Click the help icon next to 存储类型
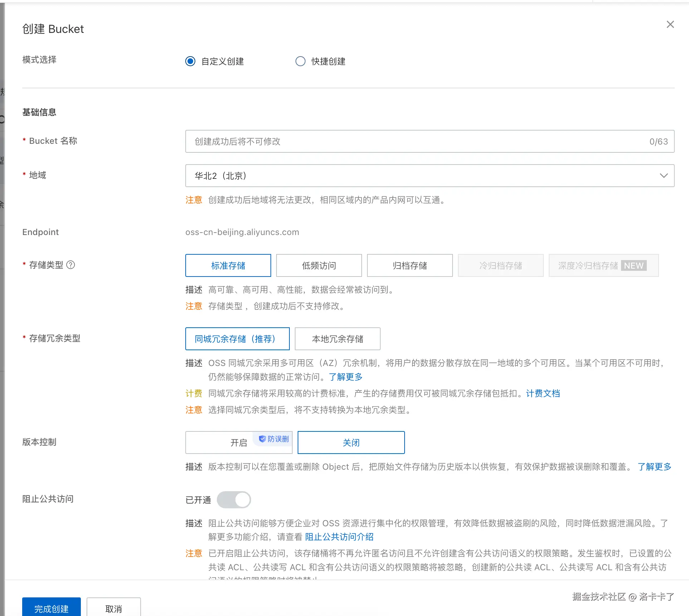 (71, 265)
